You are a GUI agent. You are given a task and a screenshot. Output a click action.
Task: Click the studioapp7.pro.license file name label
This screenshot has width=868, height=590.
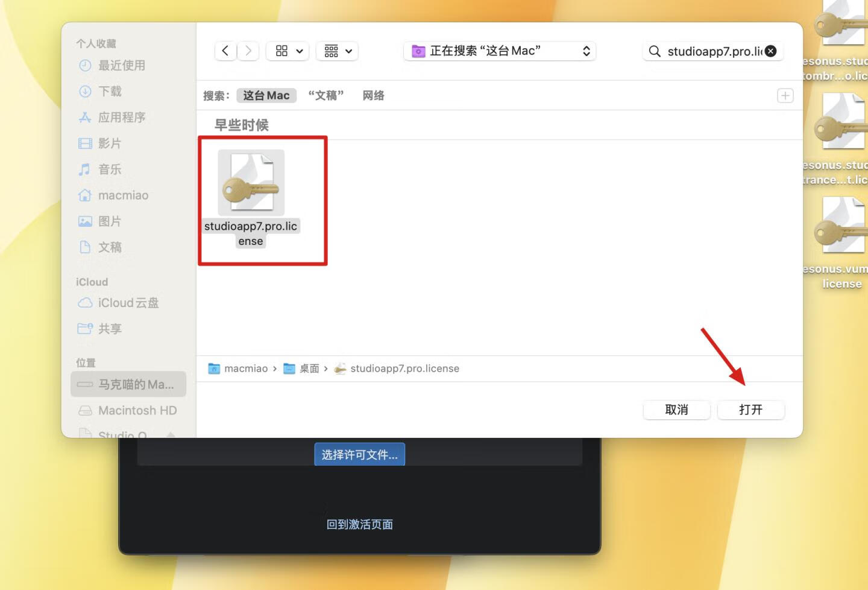251,233
